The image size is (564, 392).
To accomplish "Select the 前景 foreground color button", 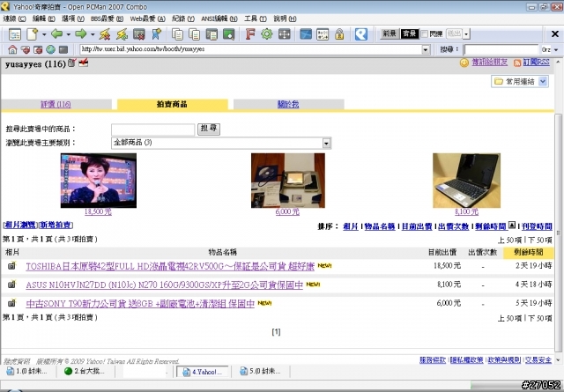I will pos(390,33).
